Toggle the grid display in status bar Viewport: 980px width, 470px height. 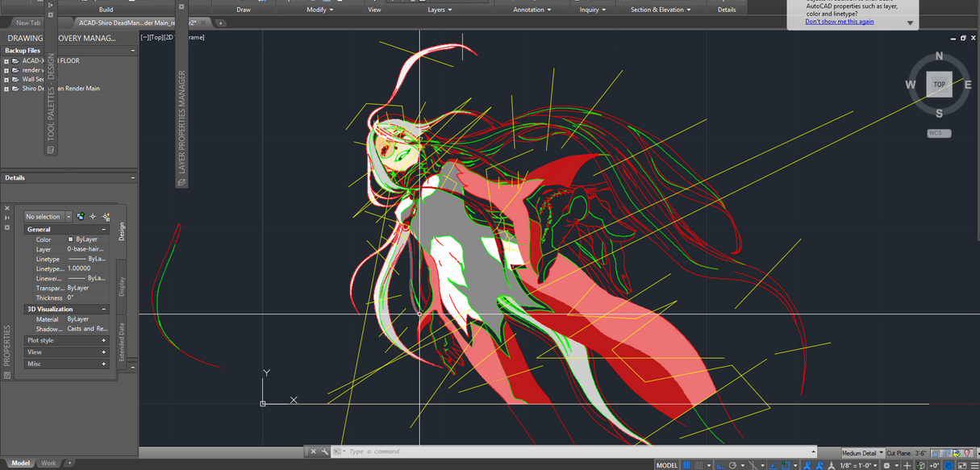[x=687, y=465]
